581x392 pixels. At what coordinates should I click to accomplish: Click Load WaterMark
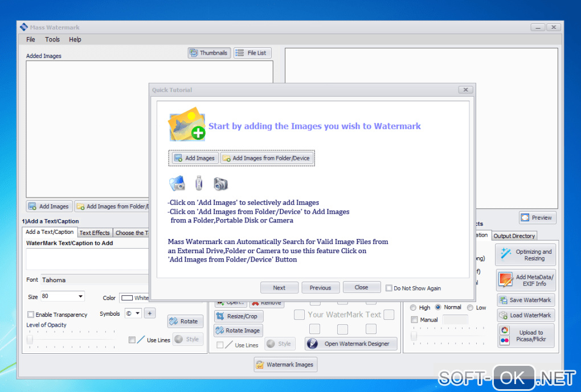coord(526,315)
